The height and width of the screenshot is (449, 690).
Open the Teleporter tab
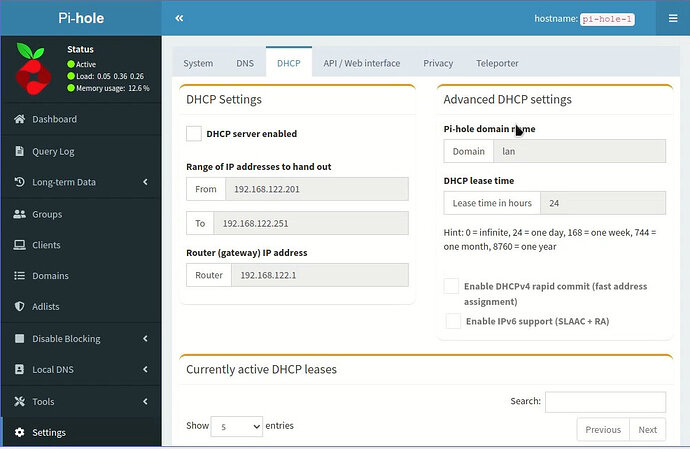497,63
